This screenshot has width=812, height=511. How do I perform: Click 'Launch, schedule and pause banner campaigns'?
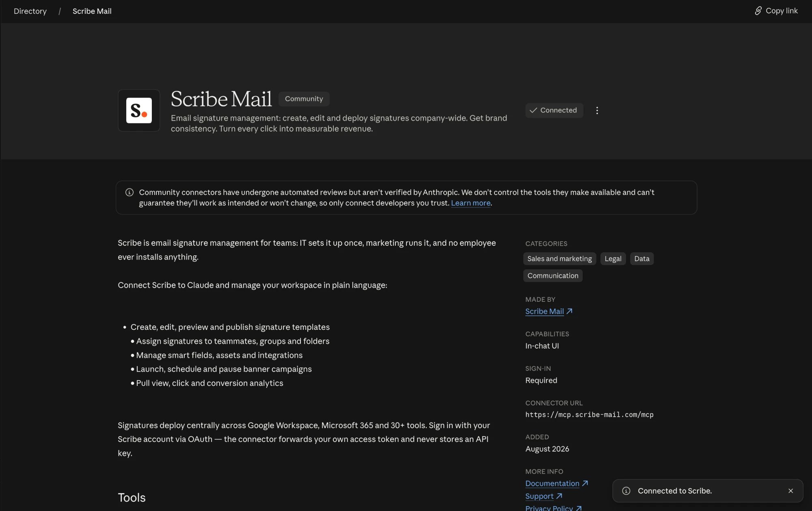(x=224, y=369)
